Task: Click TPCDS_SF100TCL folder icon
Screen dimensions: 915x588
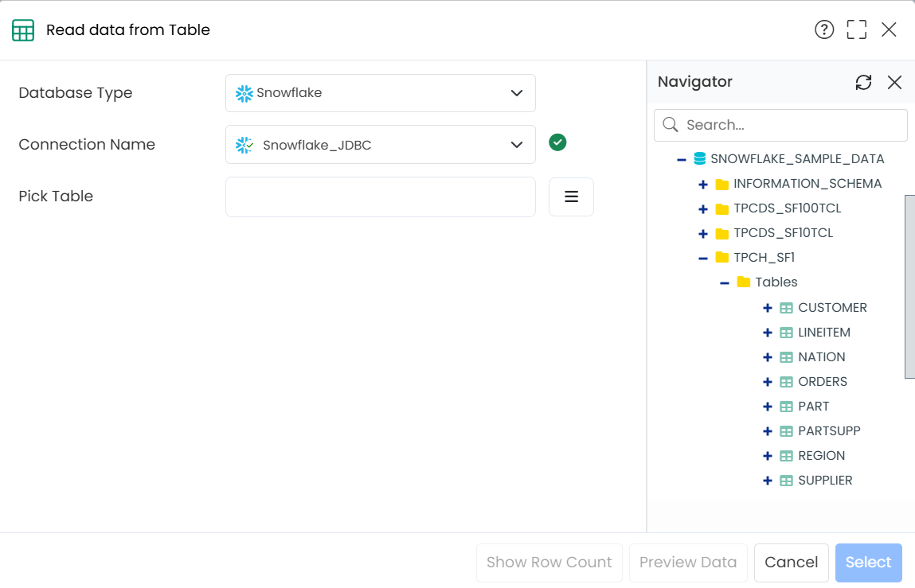Action: pos(721,208)
